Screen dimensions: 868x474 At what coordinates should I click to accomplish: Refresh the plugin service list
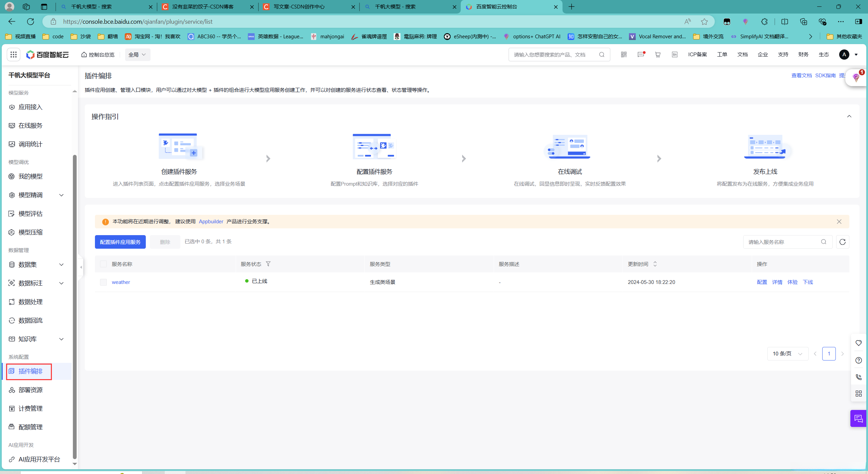click(842, 242)
